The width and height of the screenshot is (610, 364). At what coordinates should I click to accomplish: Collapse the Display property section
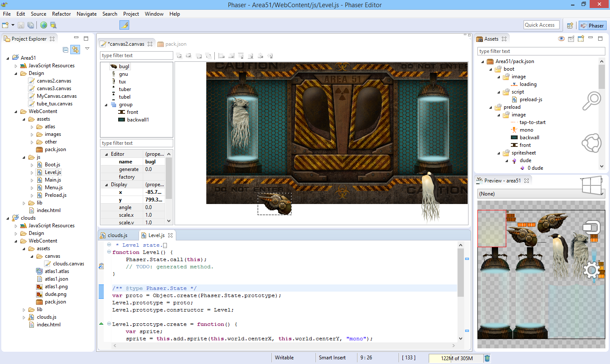(106, 185)
